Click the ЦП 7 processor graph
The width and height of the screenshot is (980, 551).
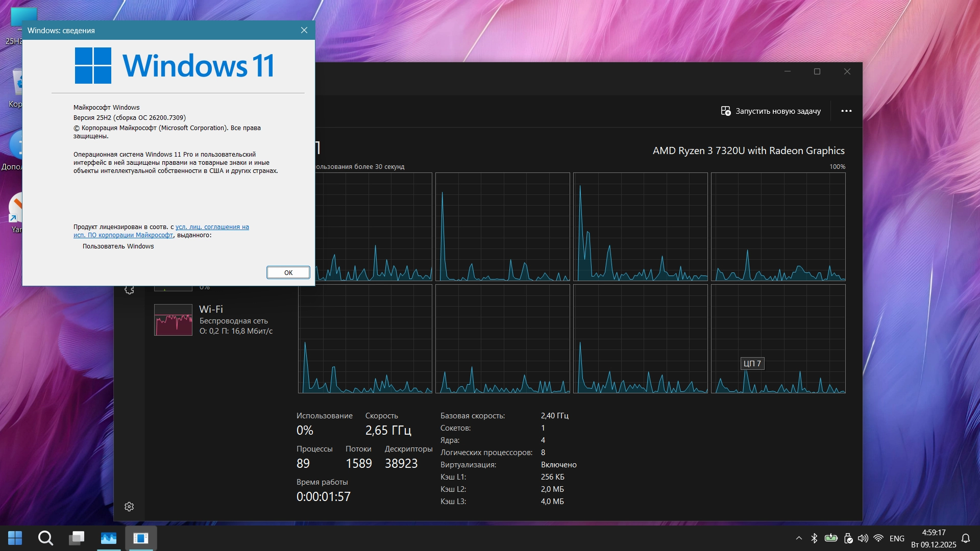pos(778,339)
